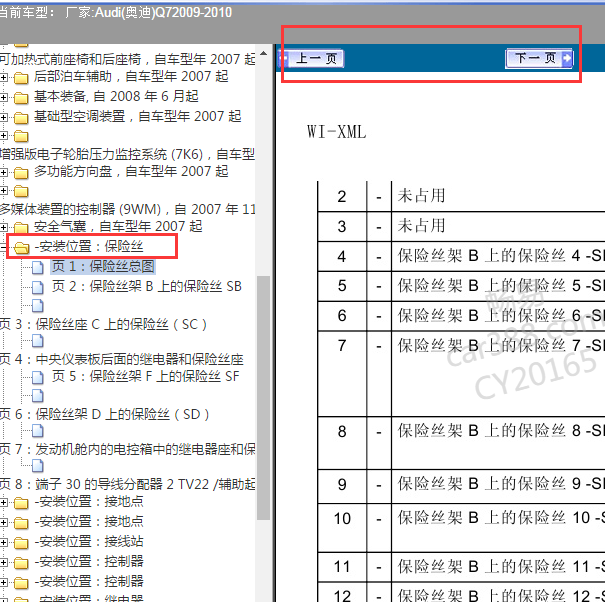Viewport: 605px width, 602px height.
Task: Select 页 2：保险丝架 B 上的保险丝 SB
Action: [x=147, y=286]
